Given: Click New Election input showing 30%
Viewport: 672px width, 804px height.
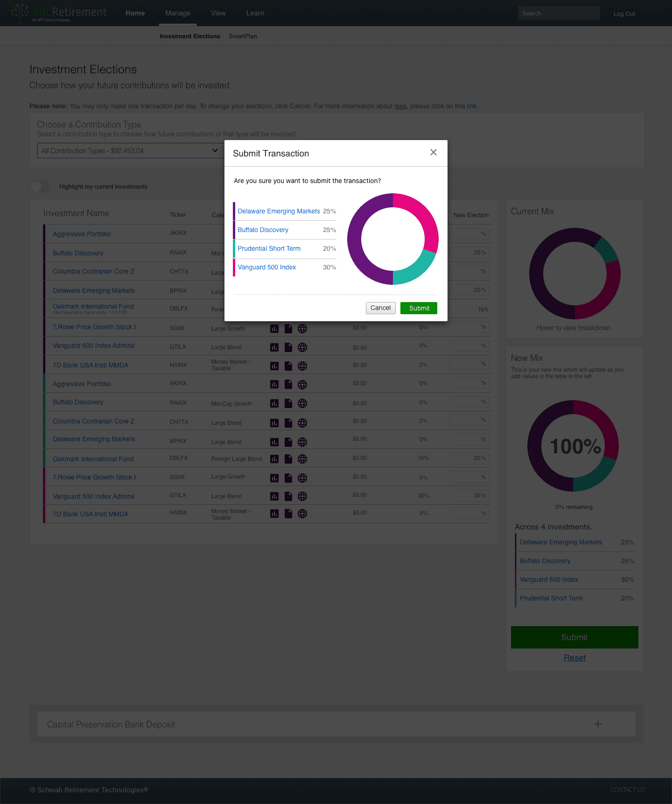Looking at the screenshot, I should pyautogui.click(x=469, y=495).
